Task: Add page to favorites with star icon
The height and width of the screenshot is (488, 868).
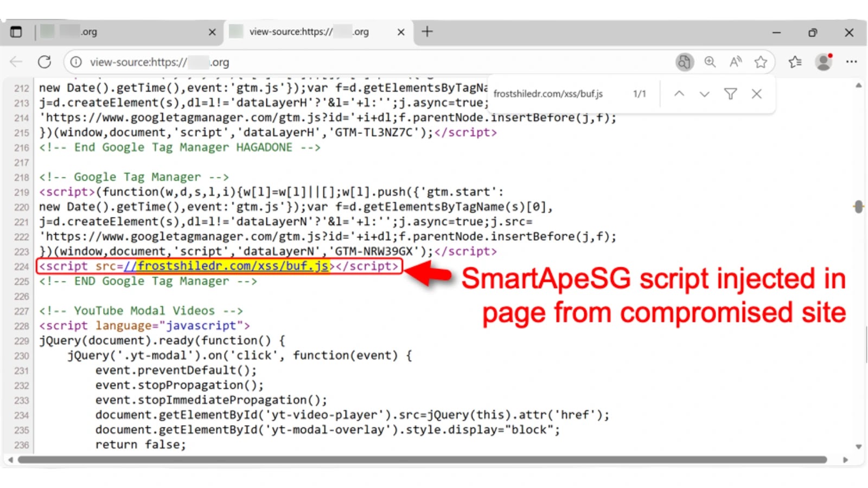Action: click(x=761, y=62)
